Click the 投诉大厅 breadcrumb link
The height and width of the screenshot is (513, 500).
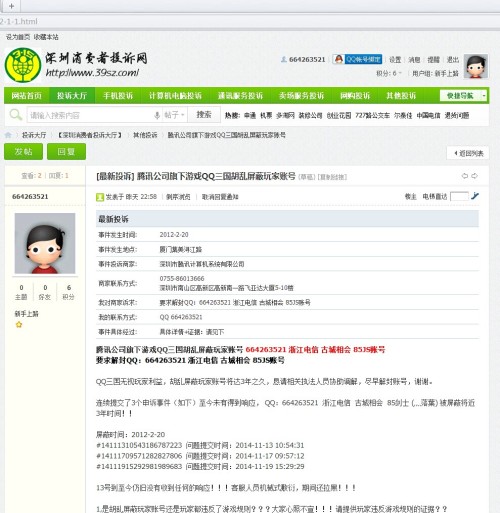click(x=34, y=135)
